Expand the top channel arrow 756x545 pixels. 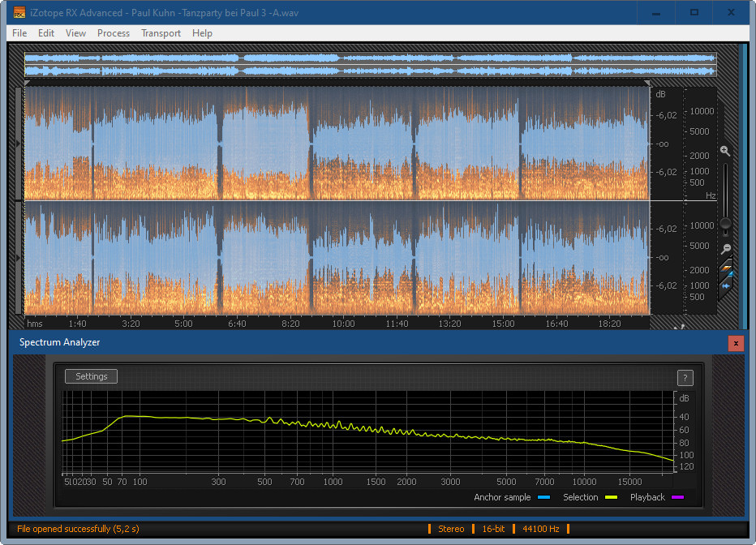pyautogui.click(x=19, y=144)
